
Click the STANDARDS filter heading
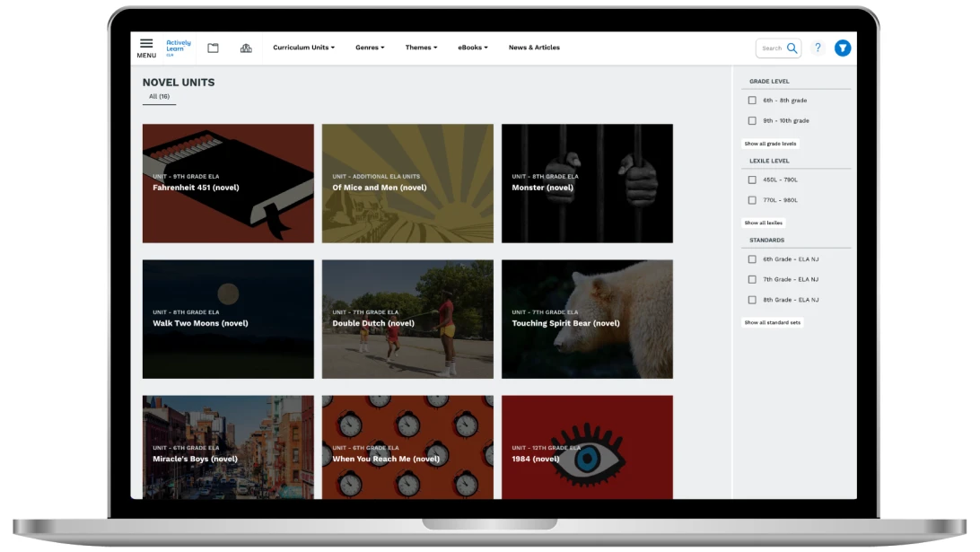coord(767,240)
